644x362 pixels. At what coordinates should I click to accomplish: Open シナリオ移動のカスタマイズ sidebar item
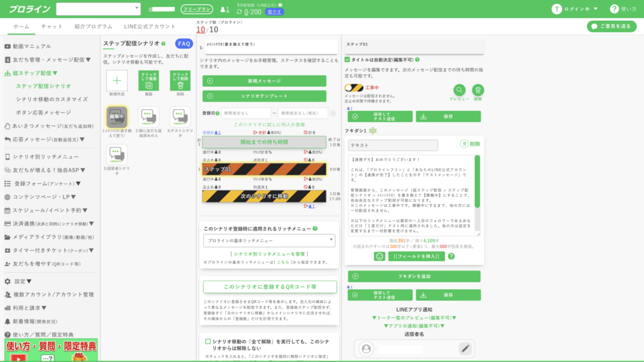[x=52, y=99]
